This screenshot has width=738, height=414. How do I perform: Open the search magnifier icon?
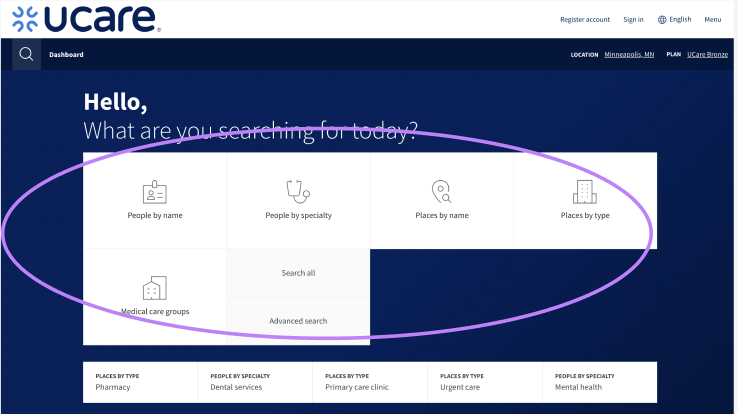pyautogui.click(x=26, y=54)
